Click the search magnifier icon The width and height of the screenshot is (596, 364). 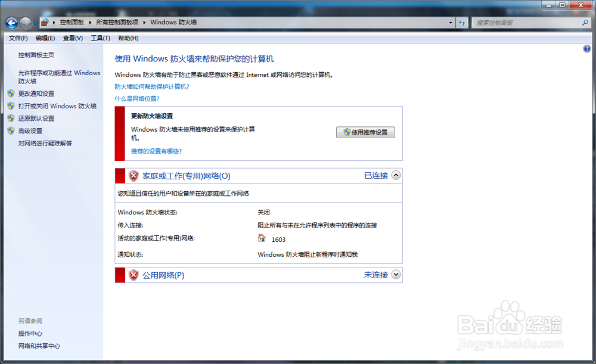pyautogui.click(x=585, y=23)
